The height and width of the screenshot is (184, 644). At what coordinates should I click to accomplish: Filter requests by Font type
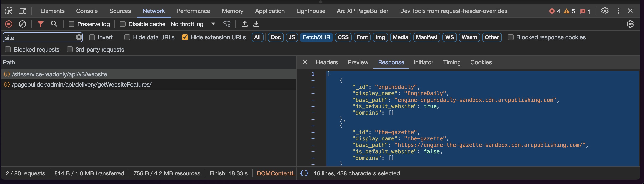click(362, 37)
